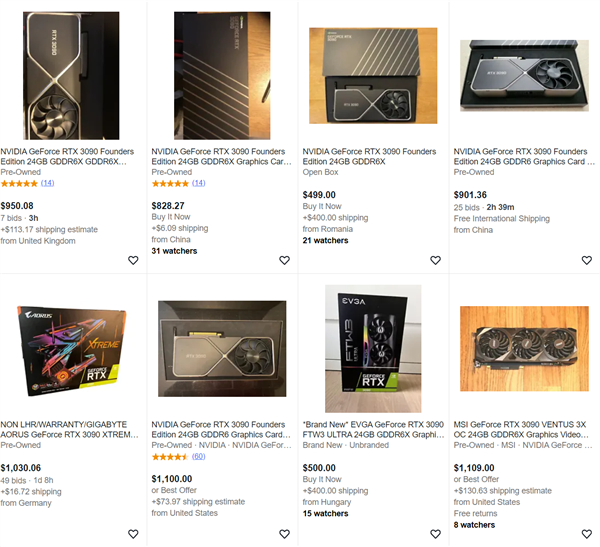Heart the Gigabyte AORUS Xtreme listing
Screen dimensions: 600x547
[x=133, y=534]
